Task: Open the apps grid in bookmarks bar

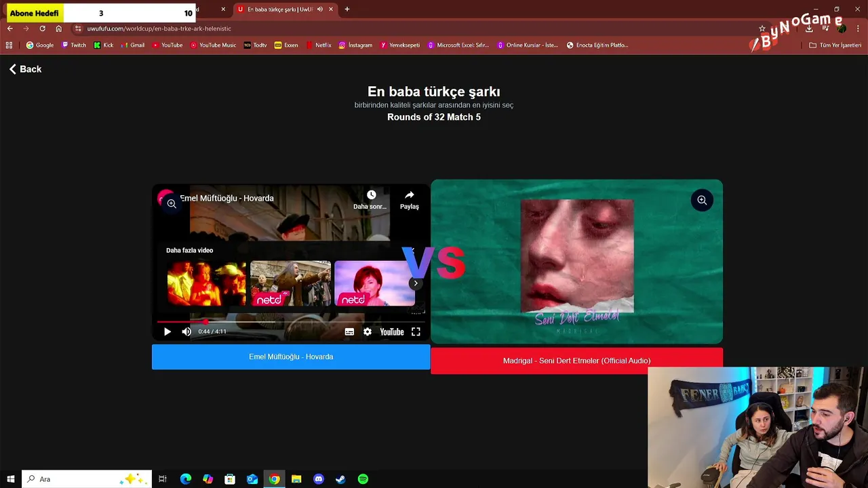Action: click(x=9, y=45)
